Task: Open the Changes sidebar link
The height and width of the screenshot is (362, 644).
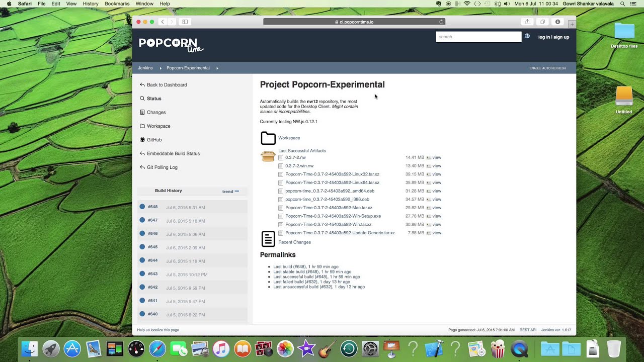Action: [156, 113]
